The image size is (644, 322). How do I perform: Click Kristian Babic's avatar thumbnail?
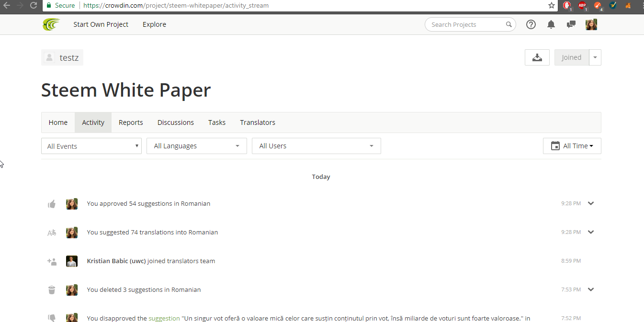[72, 261]
